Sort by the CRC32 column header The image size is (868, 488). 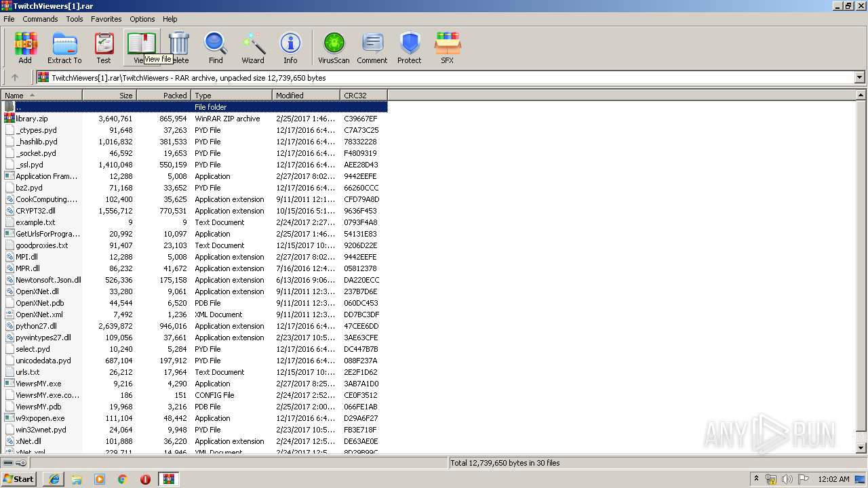363,96
